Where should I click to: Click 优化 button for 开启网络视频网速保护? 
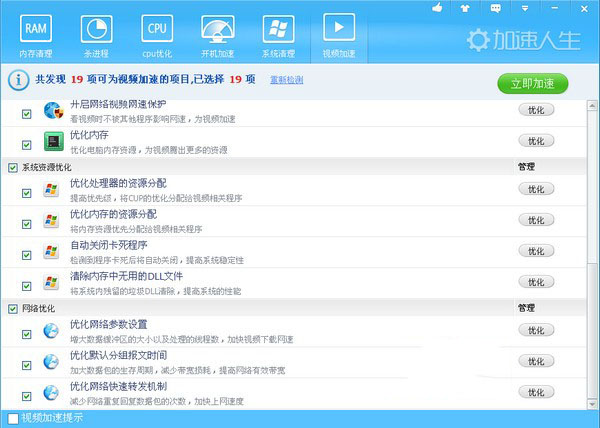tap(536, 110)
